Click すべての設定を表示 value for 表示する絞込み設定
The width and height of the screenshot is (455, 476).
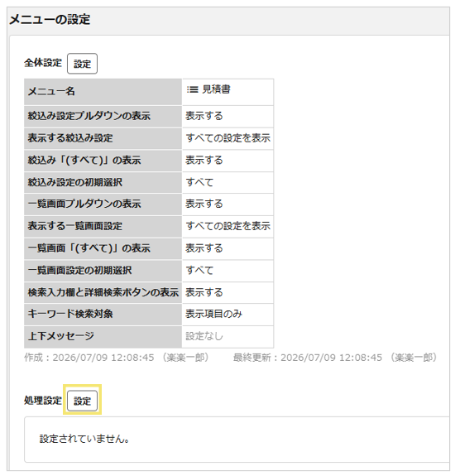227,138
